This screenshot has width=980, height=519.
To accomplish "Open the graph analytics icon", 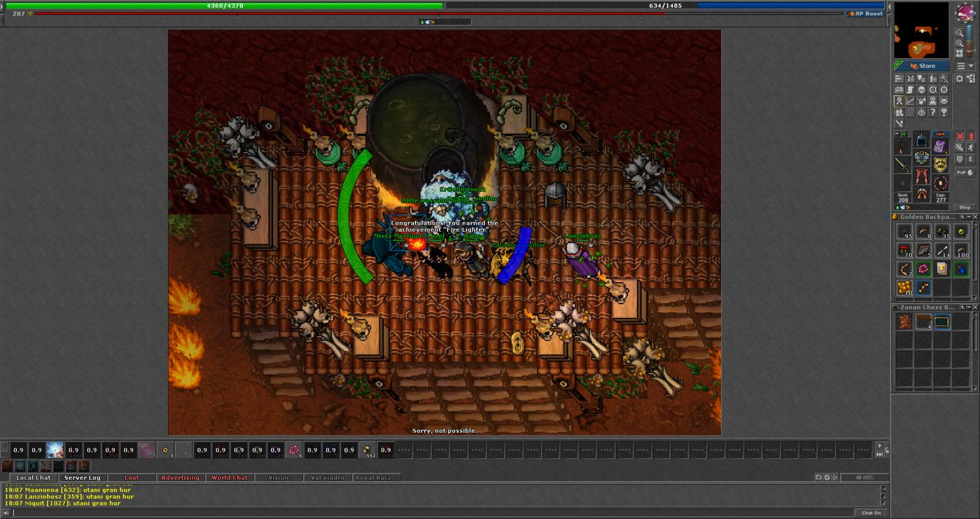I will [x=911, y=101].
